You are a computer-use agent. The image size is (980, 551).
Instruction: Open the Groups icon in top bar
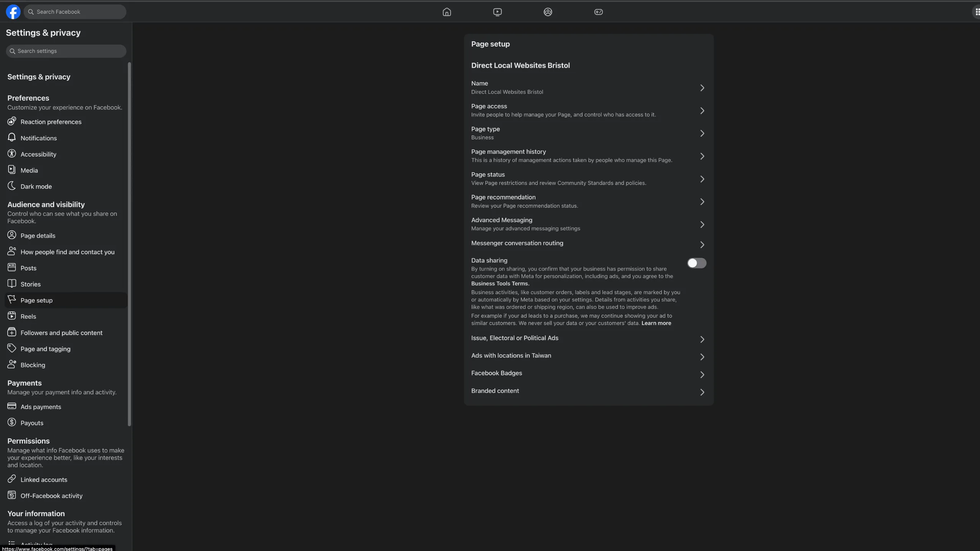[548, 12]
